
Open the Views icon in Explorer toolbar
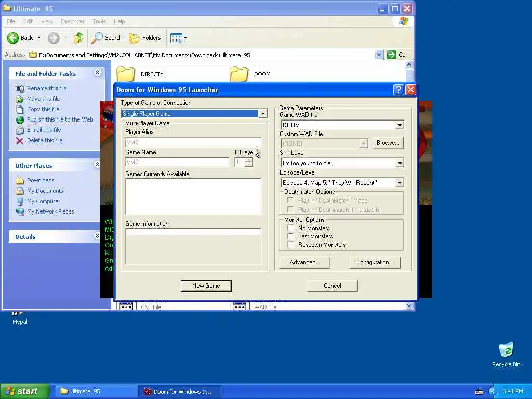point(177,38)
